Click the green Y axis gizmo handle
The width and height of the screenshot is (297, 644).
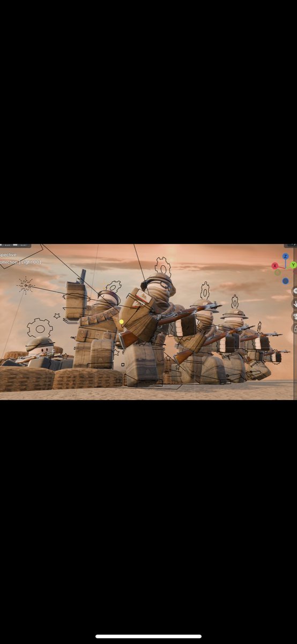point(293,265)
